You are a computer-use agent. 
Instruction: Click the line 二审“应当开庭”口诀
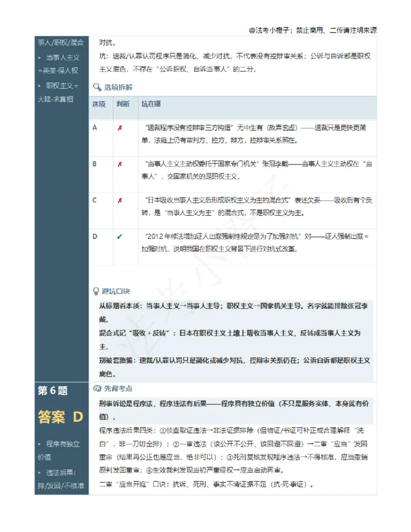(x=206, y=484)
